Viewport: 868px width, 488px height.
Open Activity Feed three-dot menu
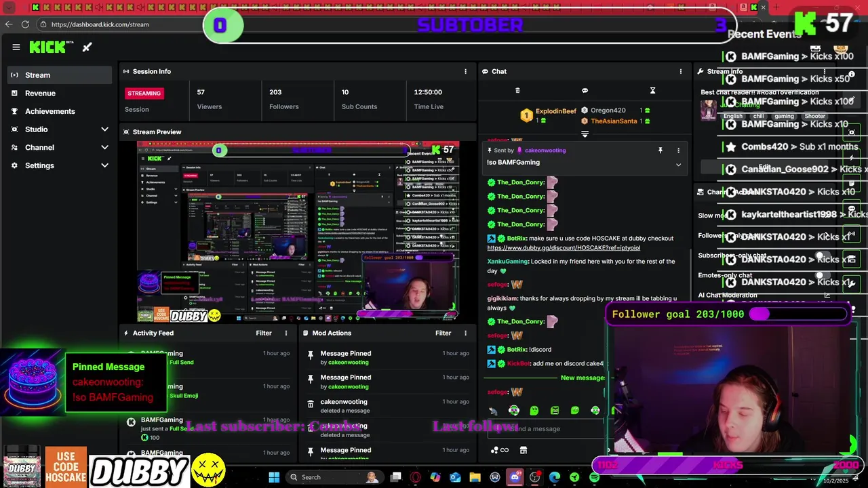click(x=286, y=333)
